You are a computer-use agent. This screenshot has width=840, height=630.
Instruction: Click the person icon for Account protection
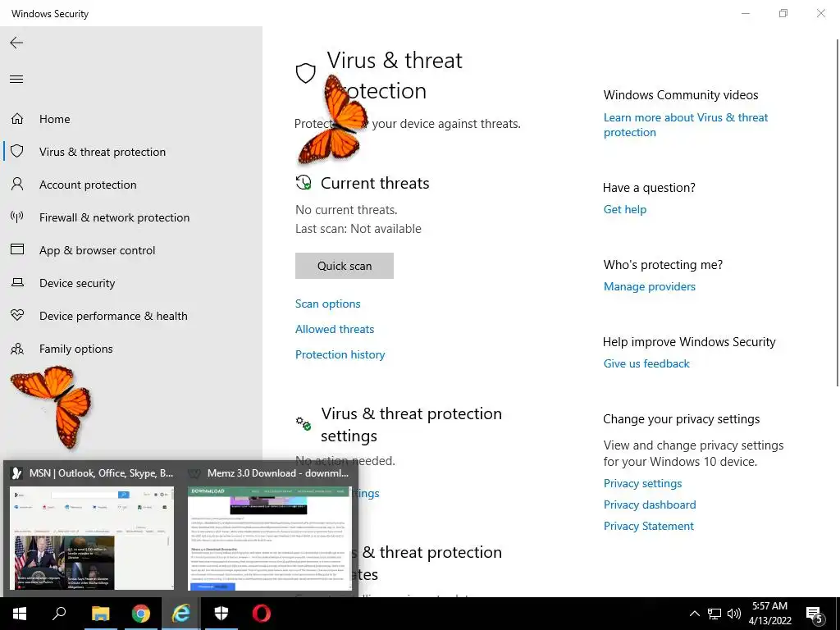pyautogui.click(x=17, y=185)
